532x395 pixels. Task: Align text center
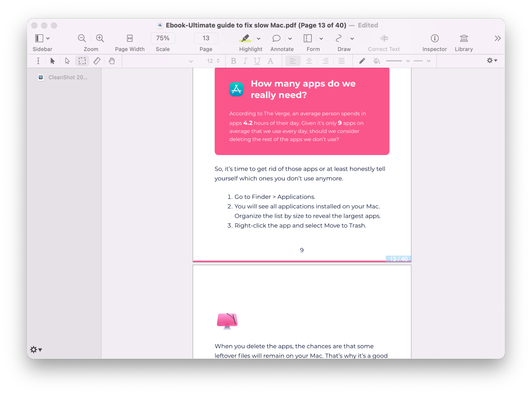tap(309, 61)
